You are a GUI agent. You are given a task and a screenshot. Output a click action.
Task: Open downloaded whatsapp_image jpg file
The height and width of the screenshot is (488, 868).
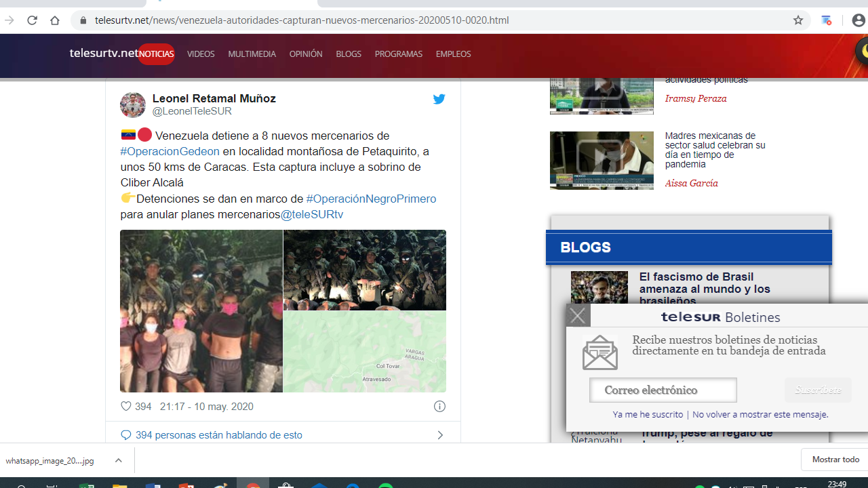(50, 460)
